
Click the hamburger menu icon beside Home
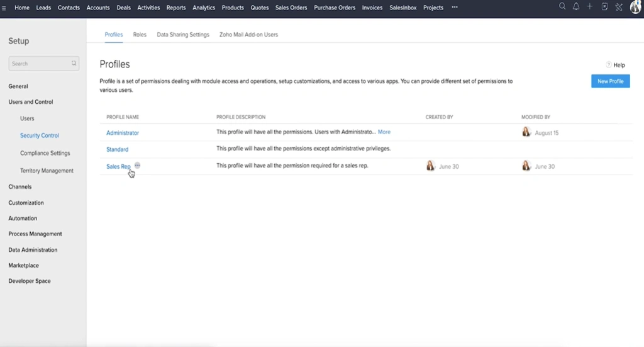[x=4, y=8]
